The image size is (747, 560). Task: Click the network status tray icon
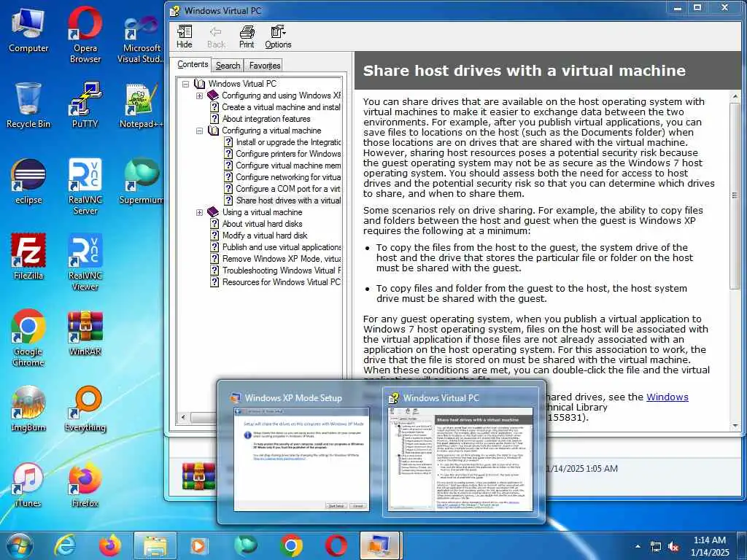[x=656, y=547]
